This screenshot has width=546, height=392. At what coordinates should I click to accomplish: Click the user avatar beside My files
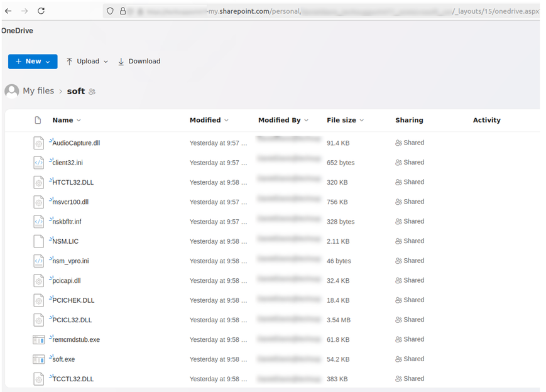click(x=12, y=91)
